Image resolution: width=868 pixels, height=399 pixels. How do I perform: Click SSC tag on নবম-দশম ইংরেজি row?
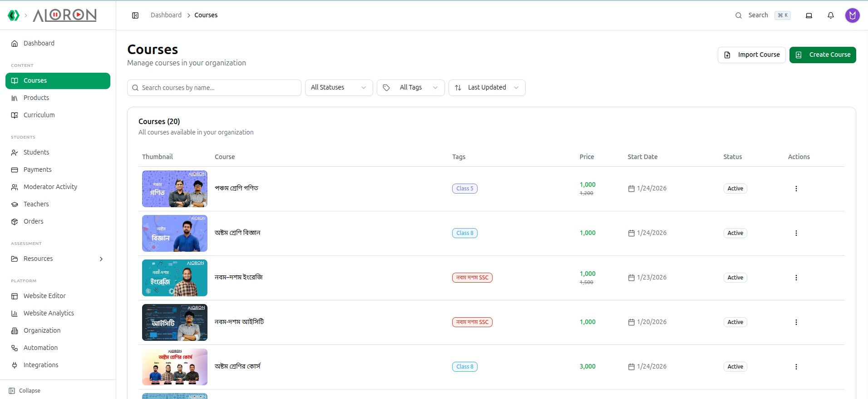pos(472,278)
